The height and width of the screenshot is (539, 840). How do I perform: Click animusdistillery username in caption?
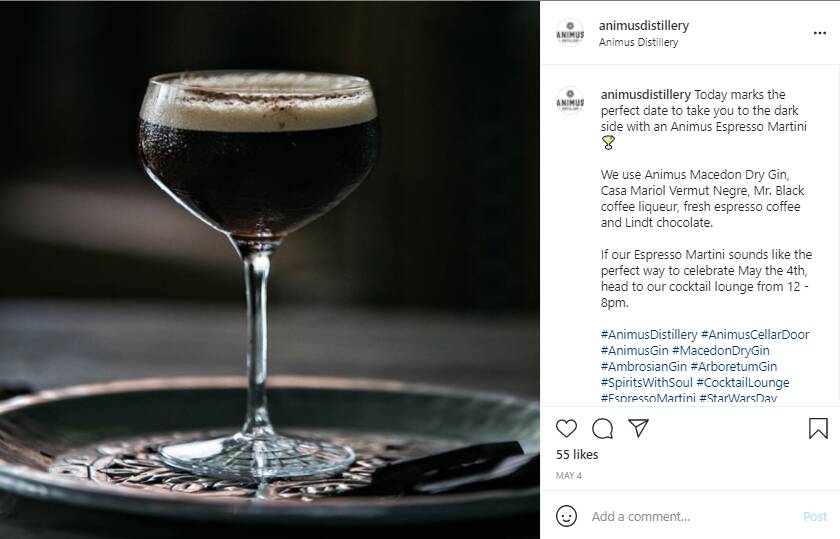(646, 95)
